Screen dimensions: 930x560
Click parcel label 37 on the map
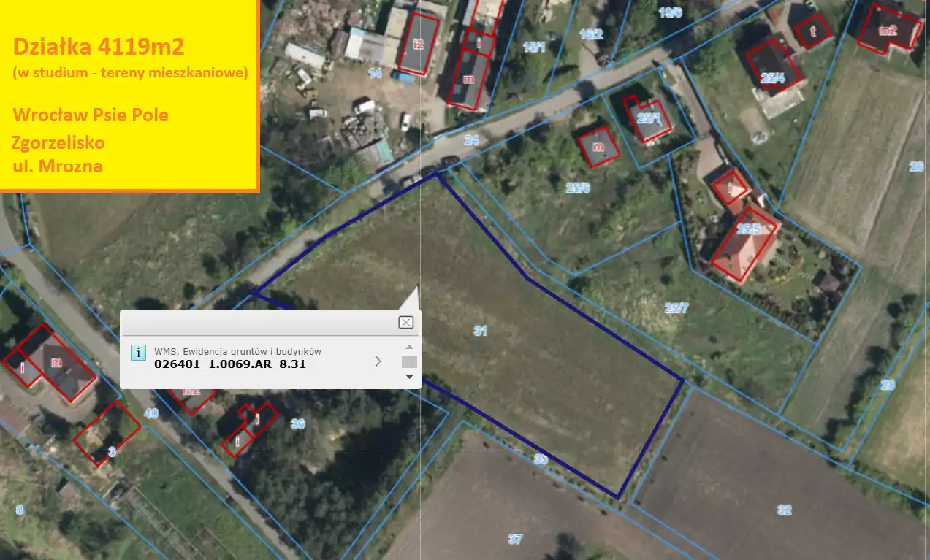pos(515,539)
